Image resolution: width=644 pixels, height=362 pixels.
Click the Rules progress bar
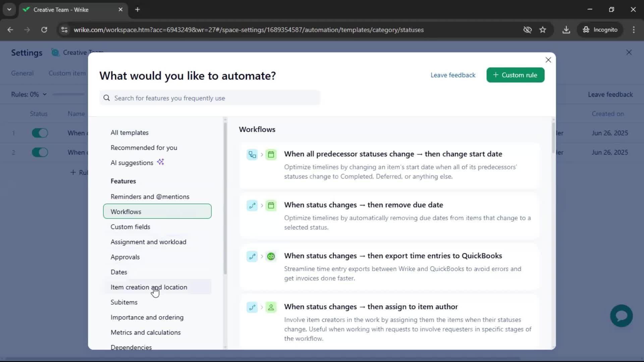click(x=69, y=95)
